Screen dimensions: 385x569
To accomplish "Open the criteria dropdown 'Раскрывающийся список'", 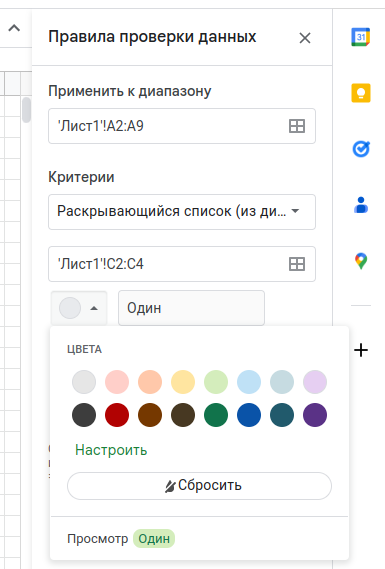I will pyautogui.click(x=182, y=212).
